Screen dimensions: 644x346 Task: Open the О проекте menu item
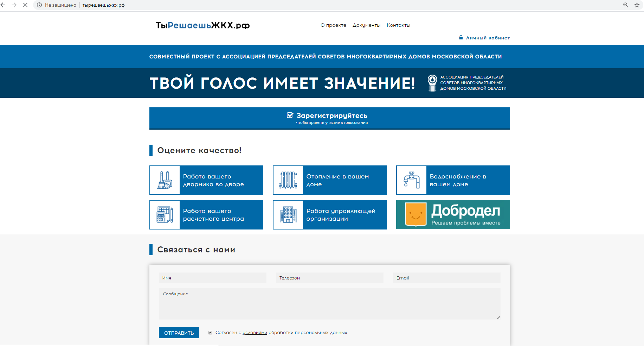[x=333, y=25]
